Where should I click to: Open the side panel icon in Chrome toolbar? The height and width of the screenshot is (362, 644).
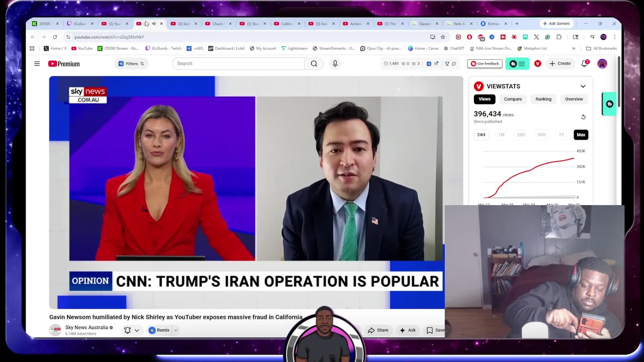coord(576,37)
